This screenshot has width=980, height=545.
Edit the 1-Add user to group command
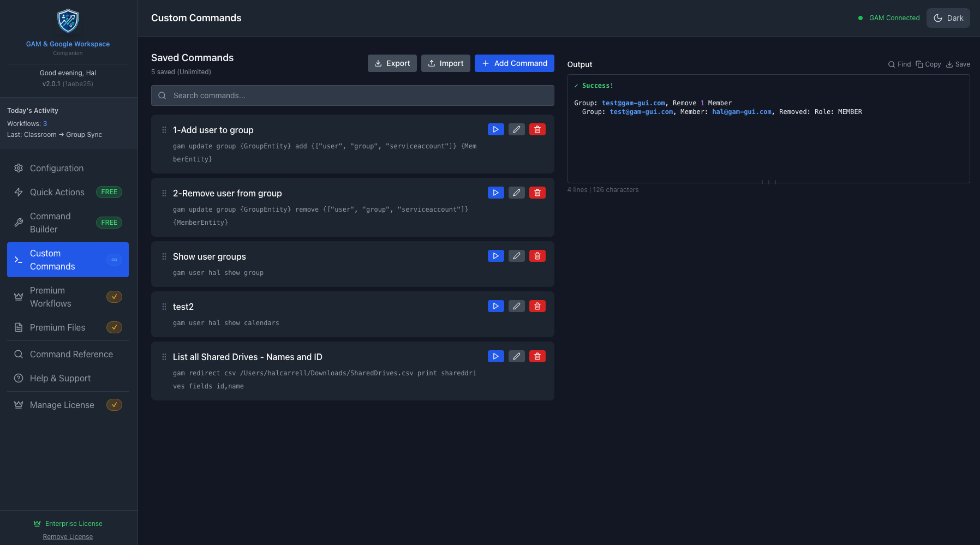tap(516, 129)
